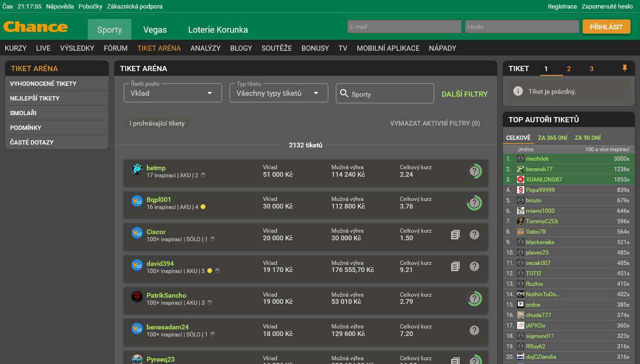Switch to the Vegas tab
This screenshot has width=640, height=364.
click(x=155, y=29)
